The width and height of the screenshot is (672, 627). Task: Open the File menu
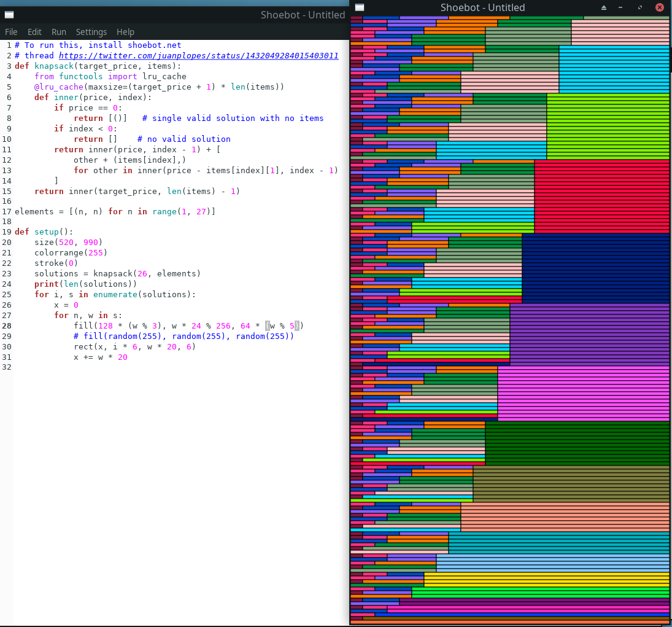tap(11, 32)
